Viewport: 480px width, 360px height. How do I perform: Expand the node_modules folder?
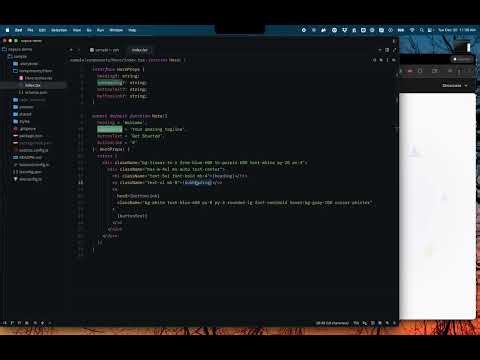[29, 100]
